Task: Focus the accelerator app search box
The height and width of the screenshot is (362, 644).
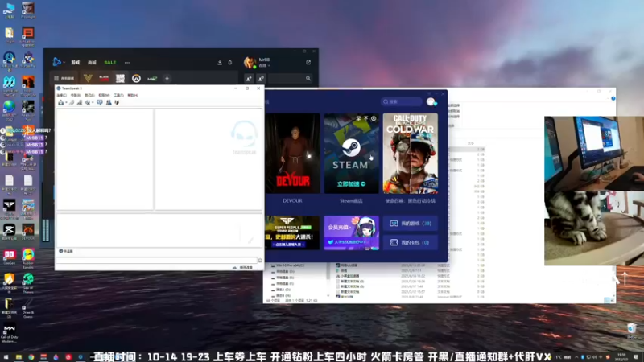Action: [401, 101]
